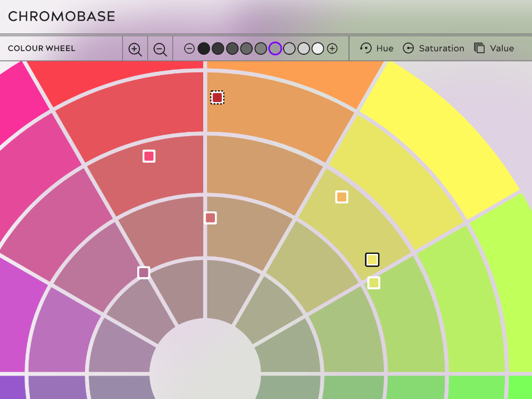532x399 pixels.
Task: Select the purple-outlined active grey circle
Action: click(x=275, y=48)
